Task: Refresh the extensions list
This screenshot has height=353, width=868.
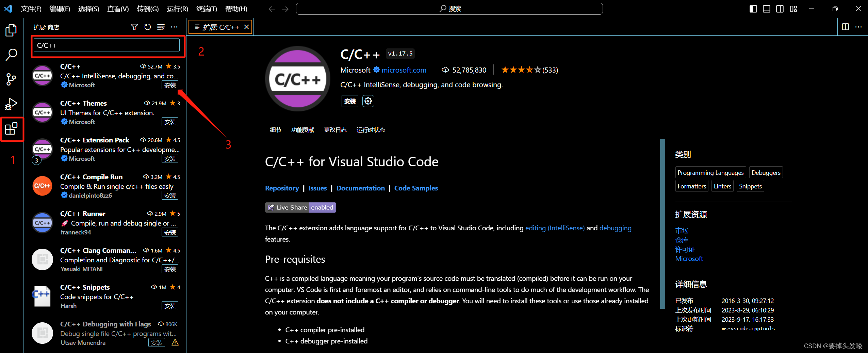Action: (x=147, y=27)
